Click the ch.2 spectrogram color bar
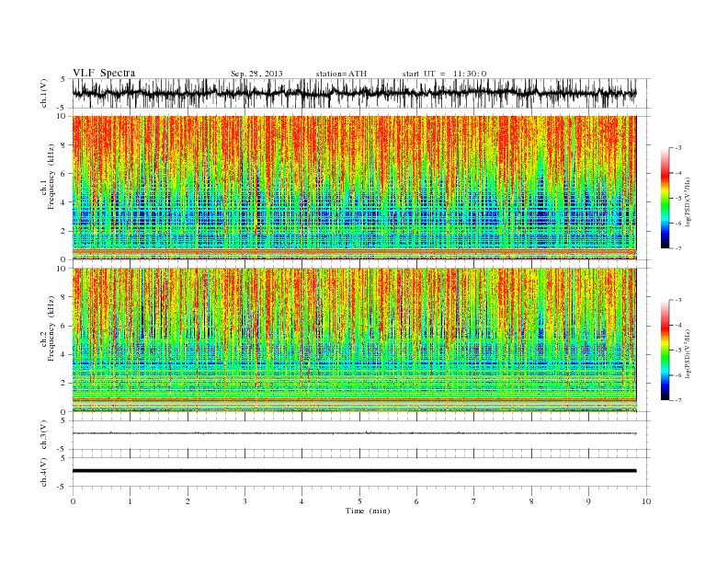Image resolution: width=728 pixels, height=563 pixels. 665,350
